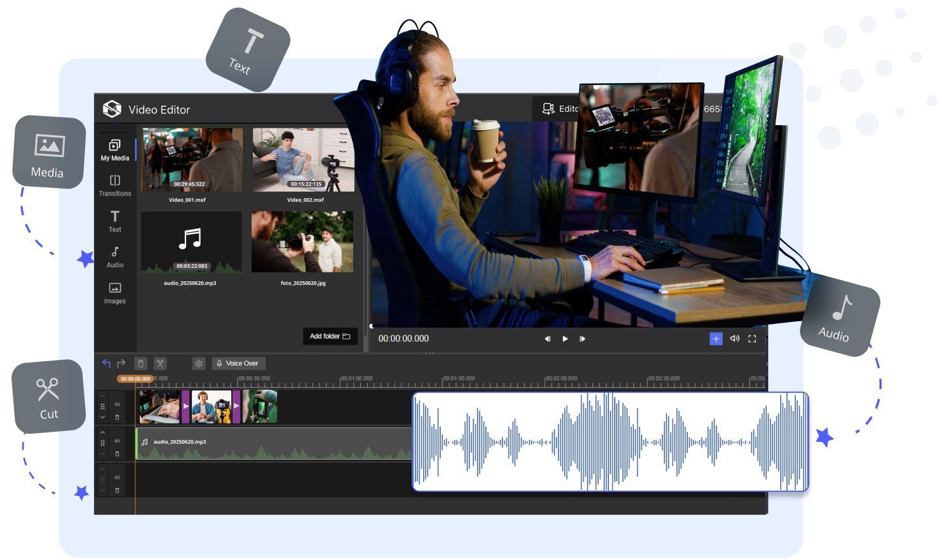
Task: Move empty bottom track up with chevron
Action: pyautogui.click(x=102, y=469)
